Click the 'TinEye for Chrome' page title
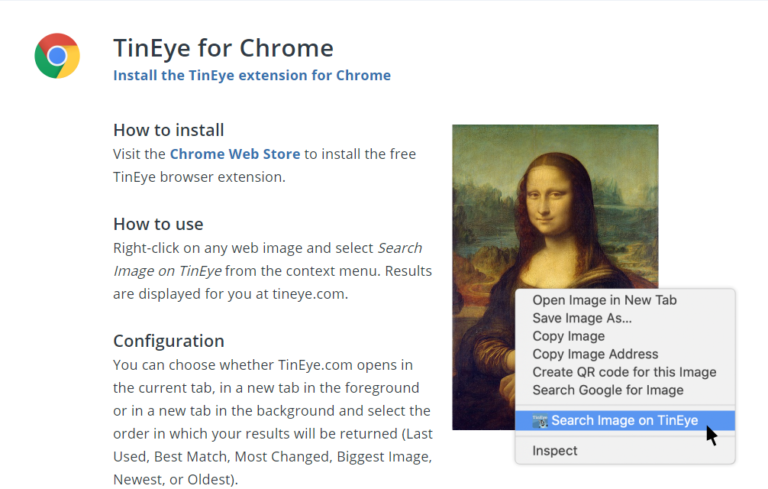768x489 pixels. coord(223,48)
